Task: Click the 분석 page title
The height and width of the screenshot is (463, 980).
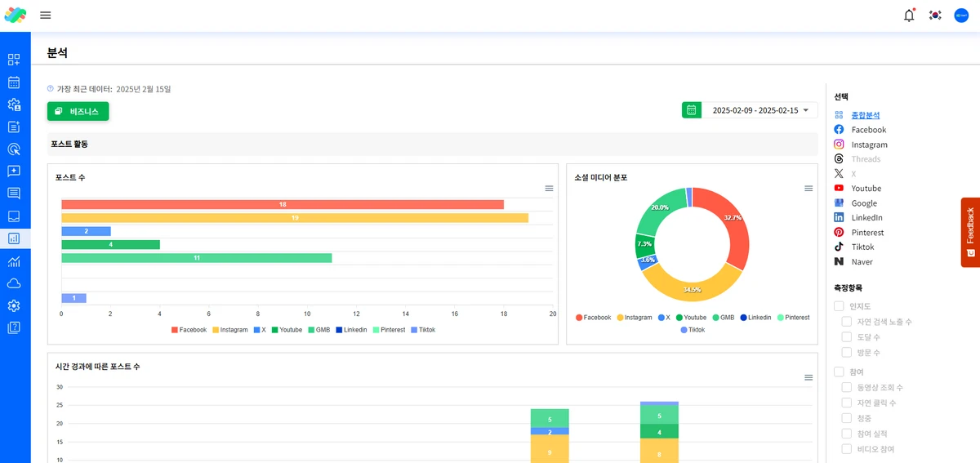Action: (x=57, y=52)
